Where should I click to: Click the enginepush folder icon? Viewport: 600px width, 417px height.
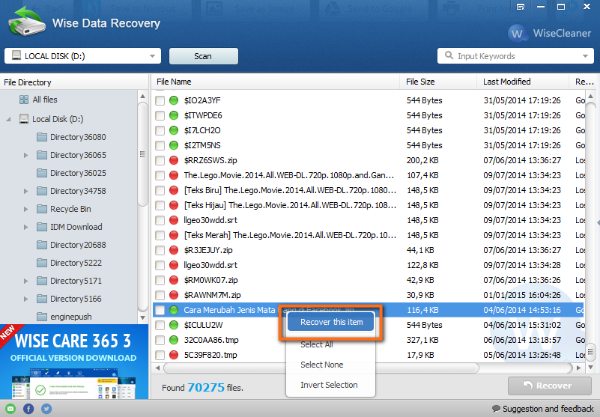(42, 317)
